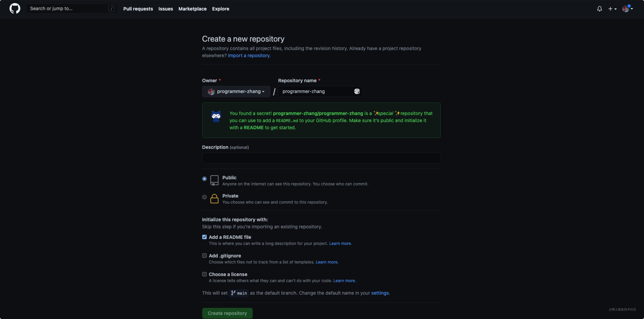Viewport: 644px width, 319px height.
Task: Open the plus create-new dropdown
Action: click(x=612, y=9)
